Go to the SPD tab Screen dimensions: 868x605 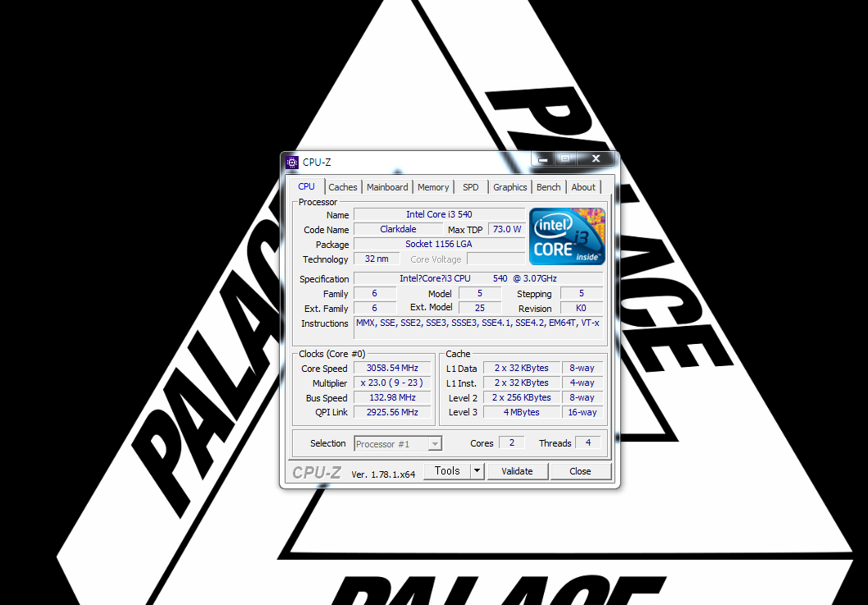pos(471,187)
